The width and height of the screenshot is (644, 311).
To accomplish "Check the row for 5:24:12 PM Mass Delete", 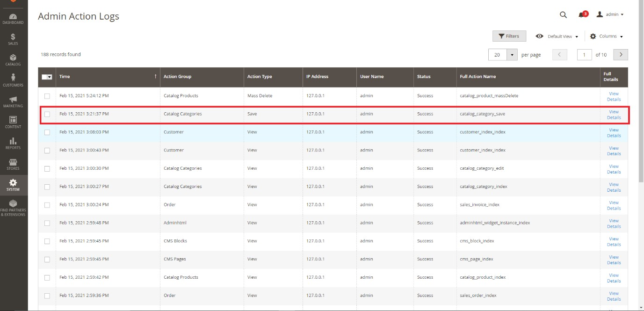I will pos(47,96).
